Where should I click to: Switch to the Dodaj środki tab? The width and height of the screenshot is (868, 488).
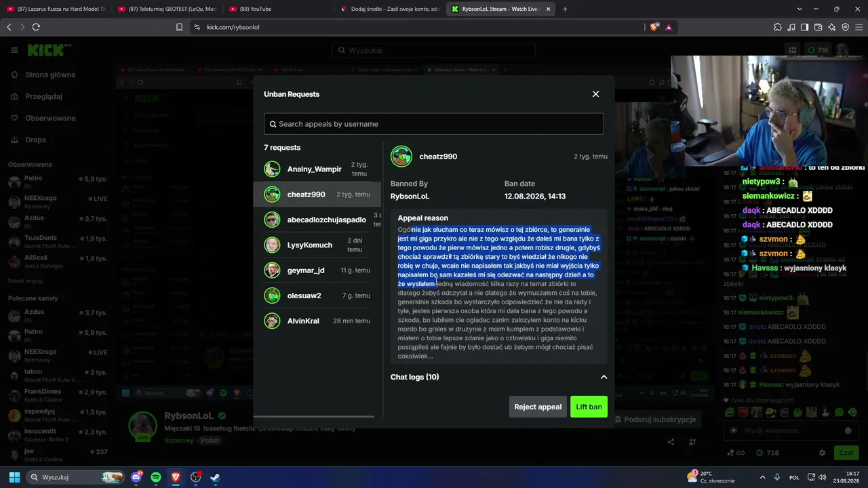pos(390,9)
